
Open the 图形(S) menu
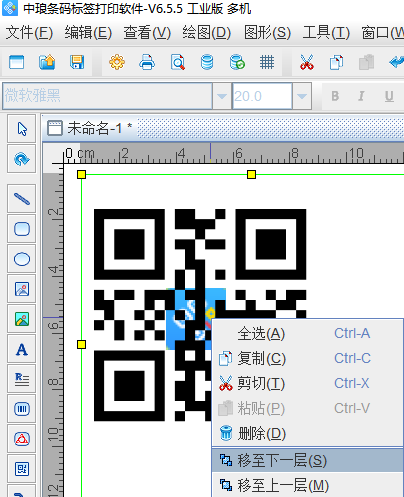point(267,33)
